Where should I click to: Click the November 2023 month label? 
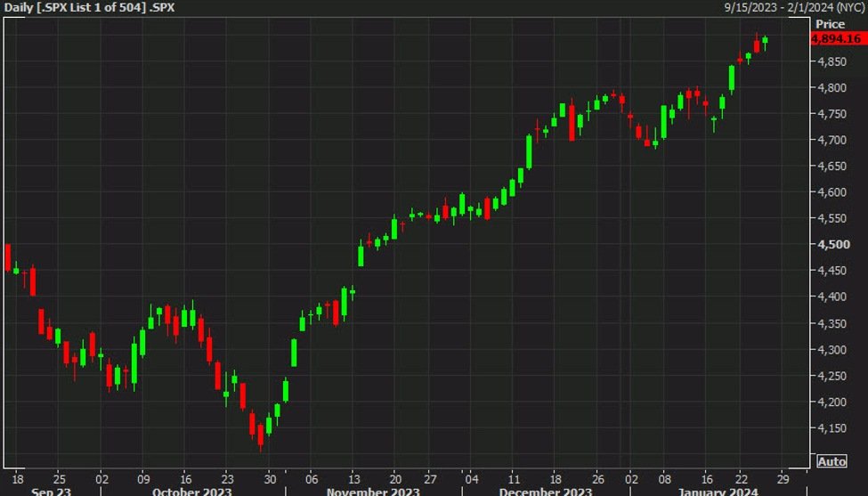373,492
